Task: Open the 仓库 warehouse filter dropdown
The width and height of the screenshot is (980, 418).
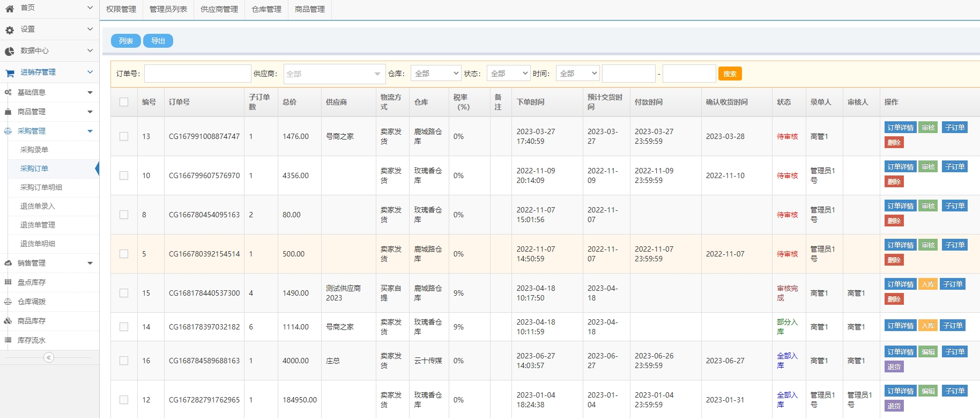Action: click(435, 74)
